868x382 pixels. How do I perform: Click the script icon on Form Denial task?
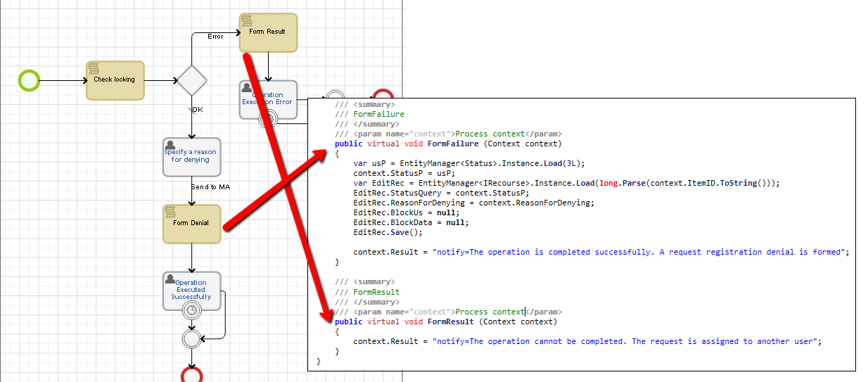coord(170,212)
